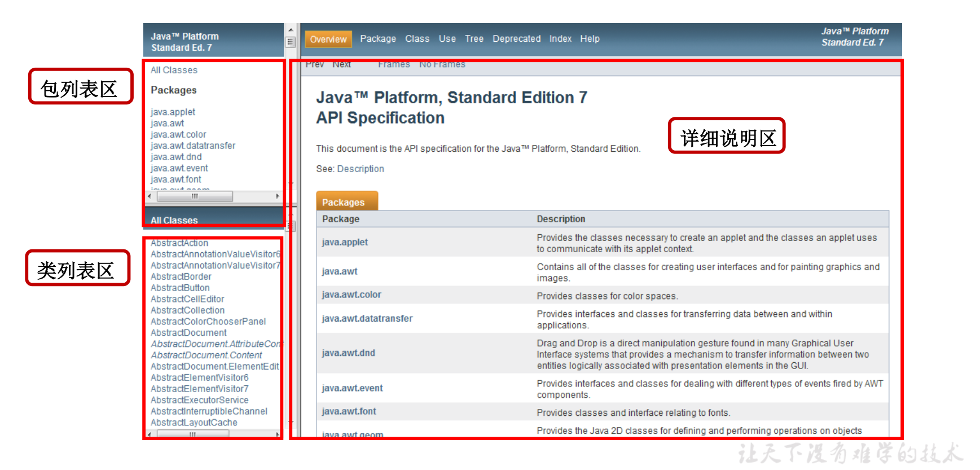Select java.applet in the packages list

click(x=173, y=112)
